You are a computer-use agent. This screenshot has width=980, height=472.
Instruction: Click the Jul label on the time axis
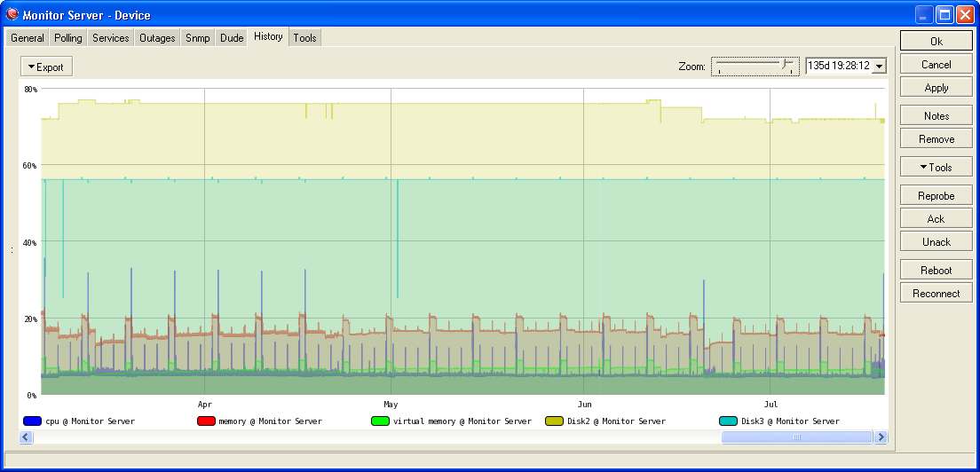click(771, 405)
